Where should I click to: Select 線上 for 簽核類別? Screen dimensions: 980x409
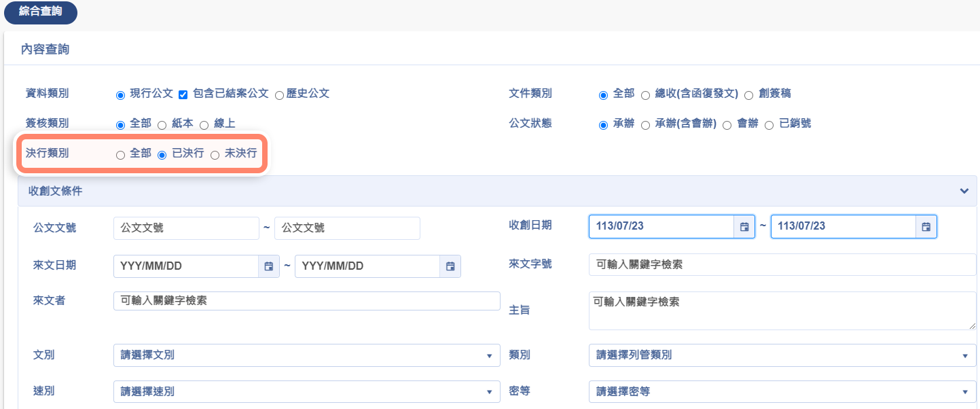204,125
